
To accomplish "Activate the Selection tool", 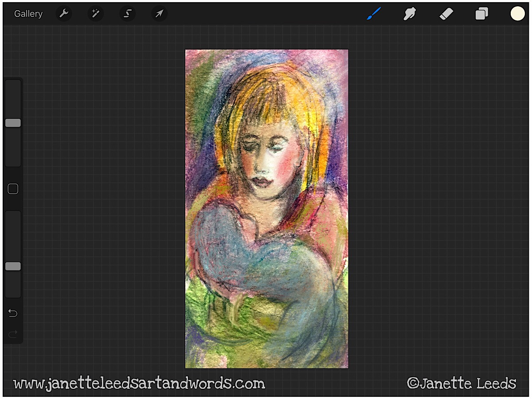I will point(127,14).
